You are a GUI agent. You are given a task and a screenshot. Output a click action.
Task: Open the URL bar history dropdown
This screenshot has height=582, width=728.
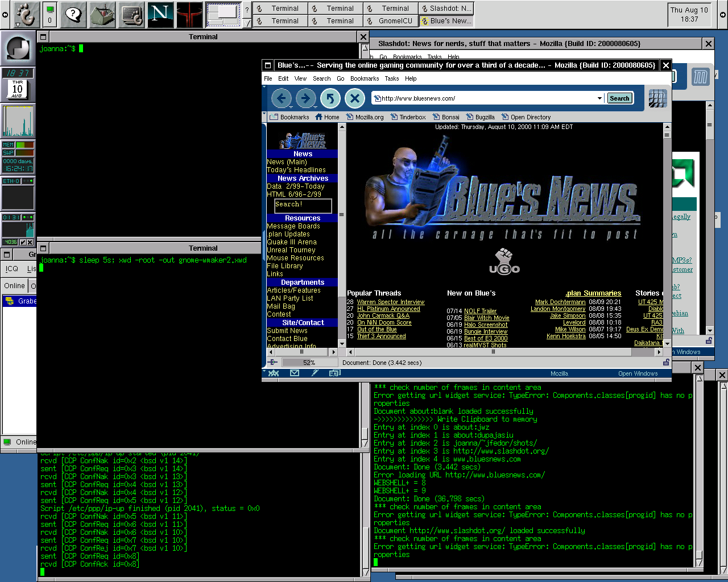[x=599, y=98]
